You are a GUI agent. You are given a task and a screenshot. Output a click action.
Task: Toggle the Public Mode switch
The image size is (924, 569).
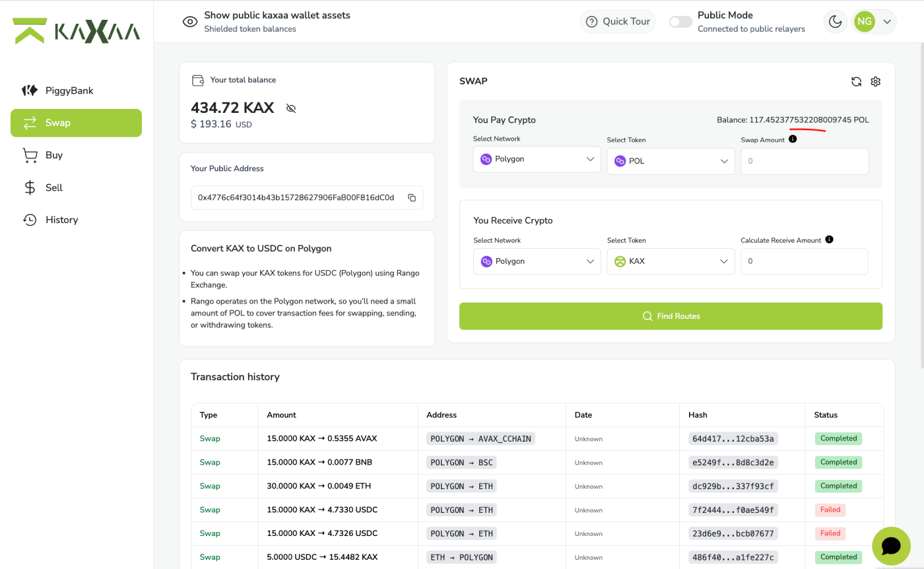click(680, 22)
